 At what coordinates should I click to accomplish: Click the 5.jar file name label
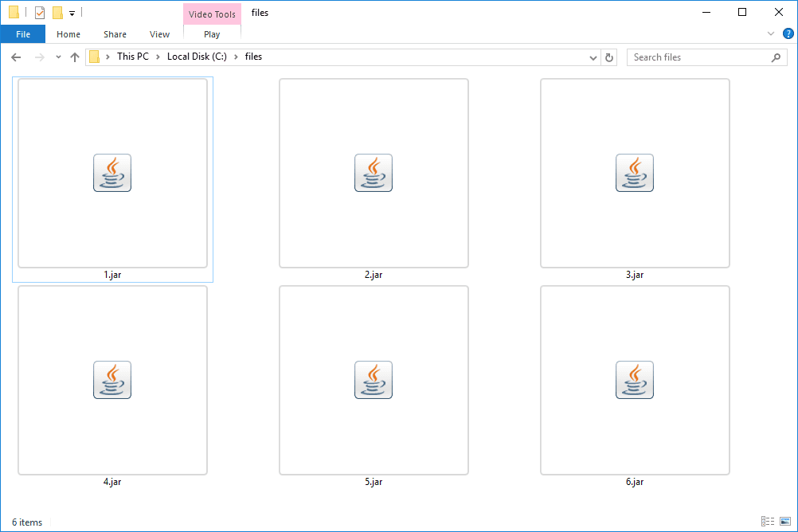tap(374, 482)
